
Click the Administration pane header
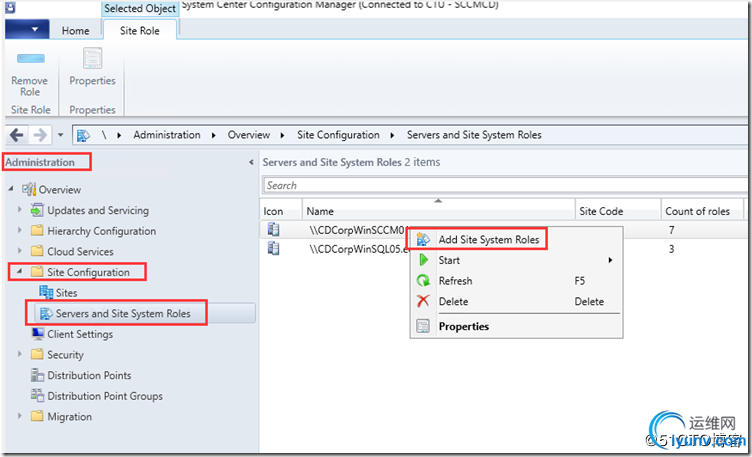pos(40,162)
